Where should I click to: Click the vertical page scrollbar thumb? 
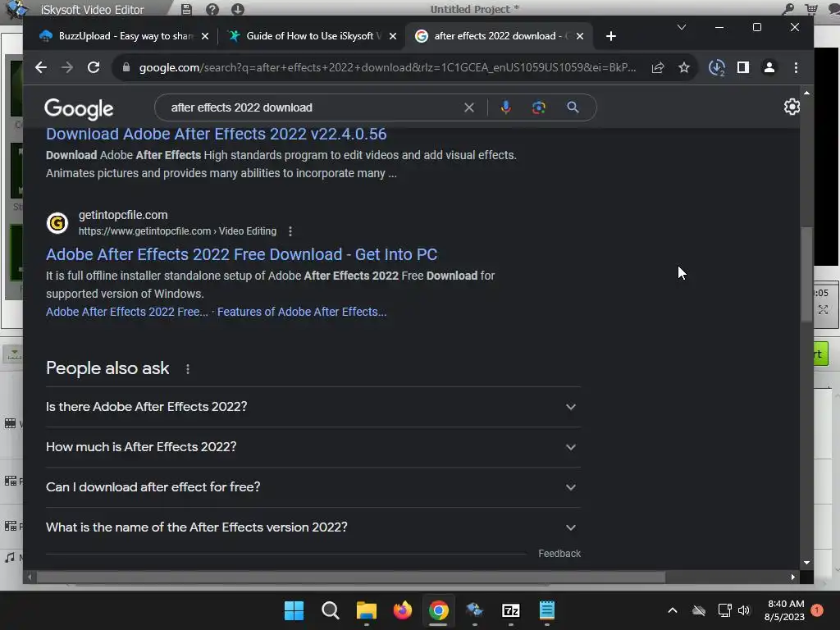[x=806, y=274]
